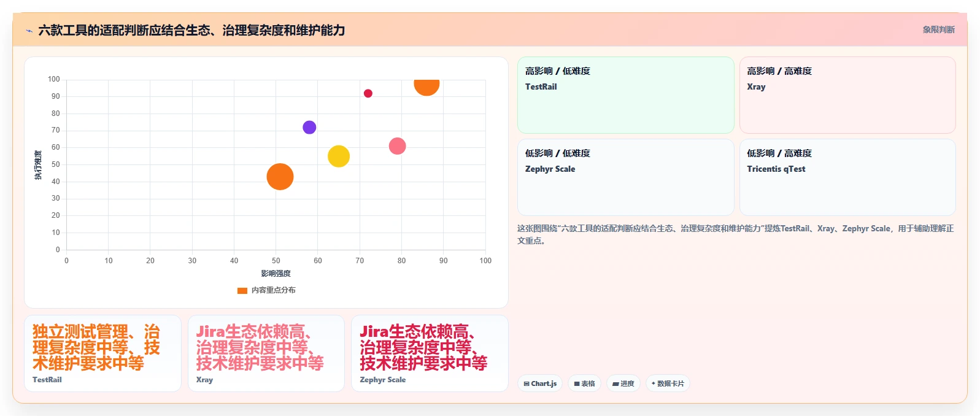Click the 表格 tag
The image size is (980, 416).
(x=584, y=383)
